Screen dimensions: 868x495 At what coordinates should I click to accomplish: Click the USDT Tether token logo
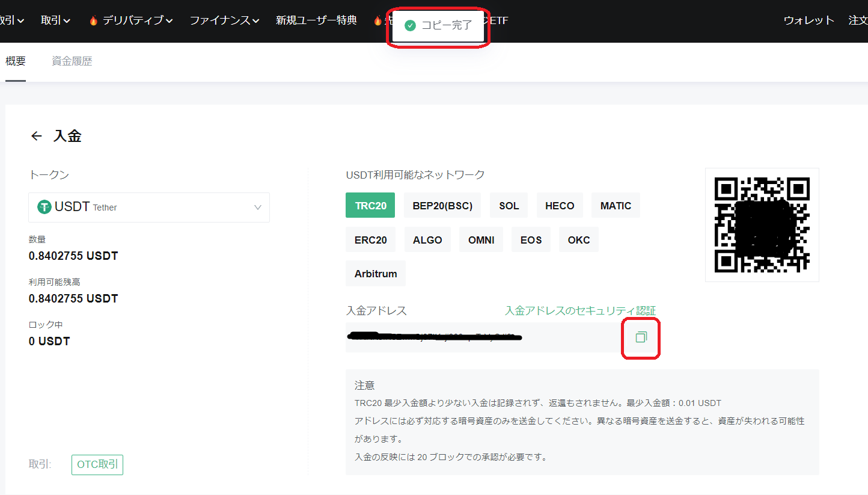(x=44, y=207)
